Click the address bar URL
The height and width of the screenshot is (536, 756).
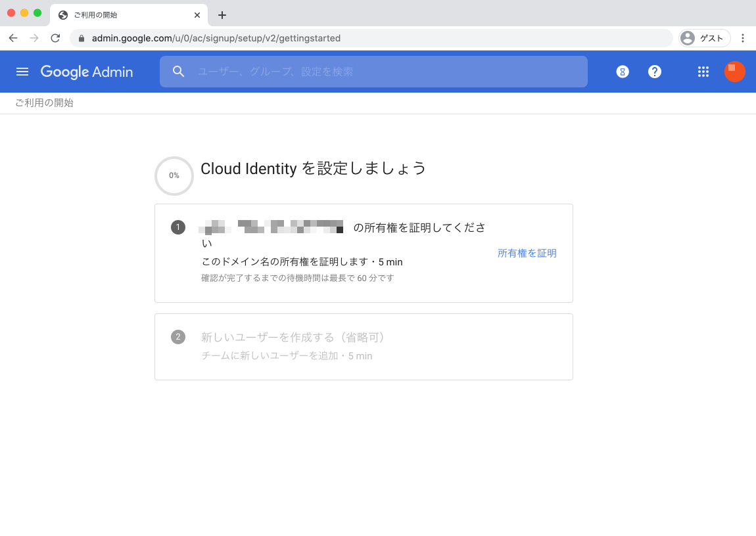pyautogui.click(x=216, y=38)
